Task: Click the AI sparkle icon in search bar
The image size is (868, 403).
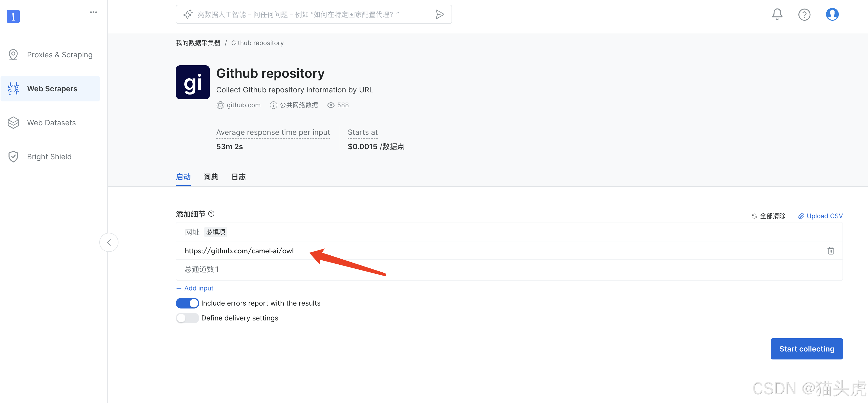Action: pyautogui.click(x=188, y=15)
